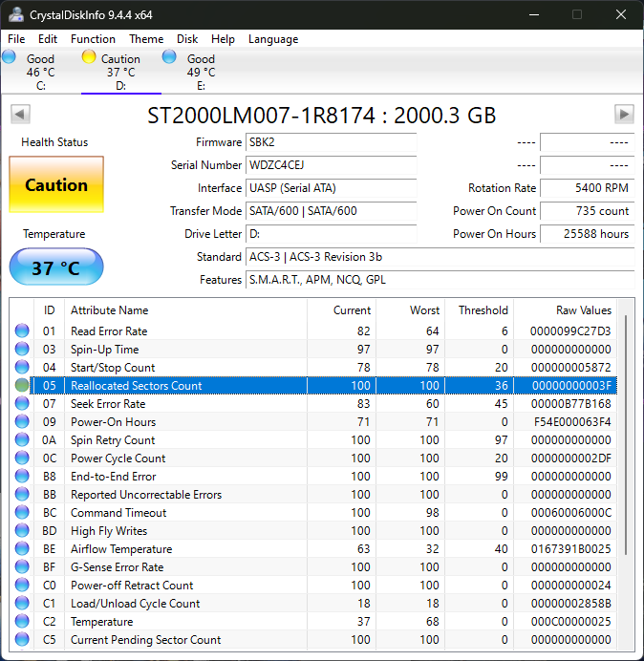Viewport: 644px width, 661px height.
Task: Click the 37 °C temperature button
Action: [56, 267]
